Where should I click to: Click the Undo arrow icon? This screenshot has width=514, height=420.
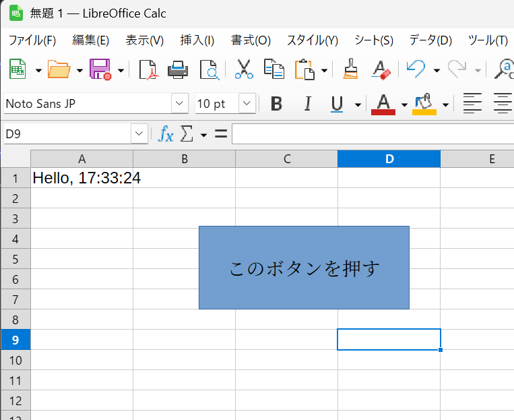[416, 69]
